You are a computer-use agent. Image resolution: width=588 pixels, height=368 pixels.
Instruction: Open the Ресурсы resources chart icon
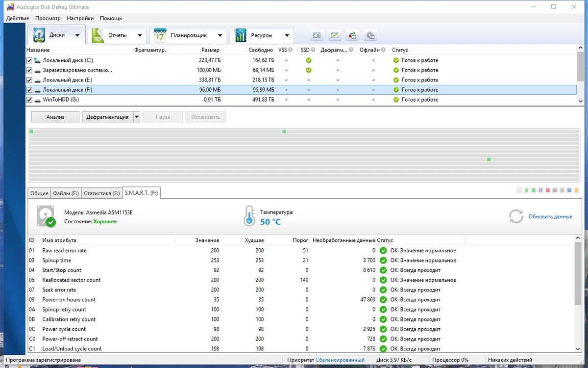click(x=241, y=35)
